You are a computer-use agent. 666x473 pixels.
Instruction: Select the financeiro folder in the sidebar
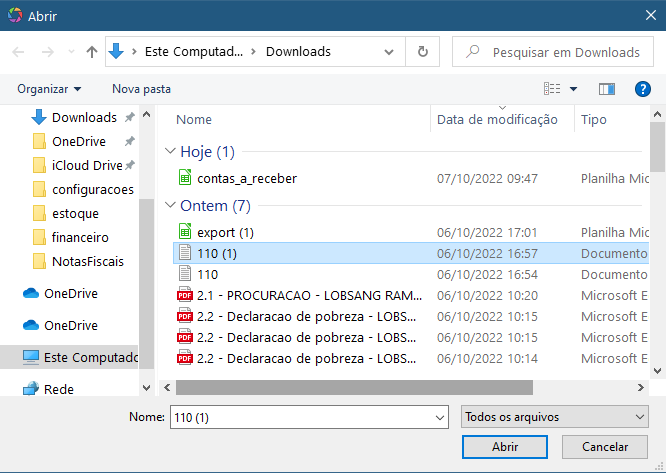point(80,237)
